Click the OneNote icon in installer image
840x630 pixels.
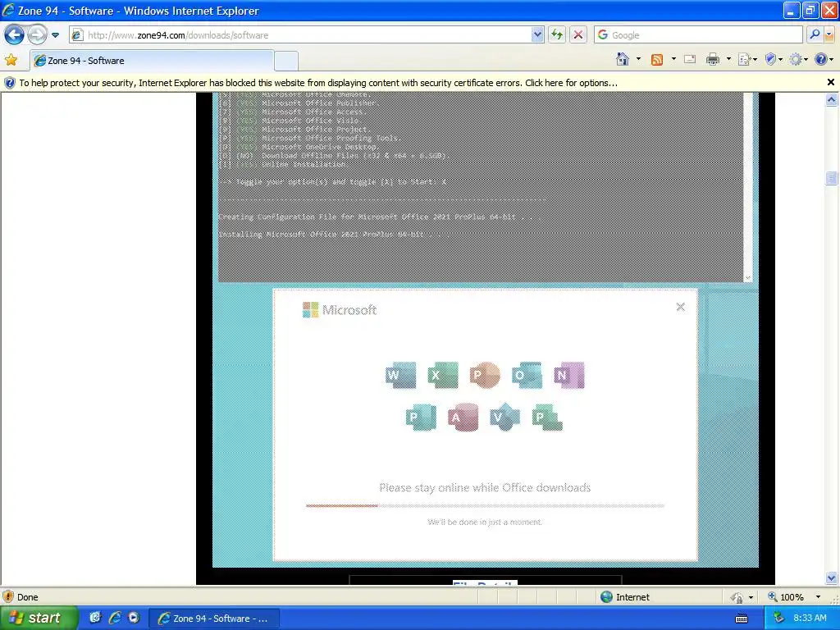click(x=569, y=374)
